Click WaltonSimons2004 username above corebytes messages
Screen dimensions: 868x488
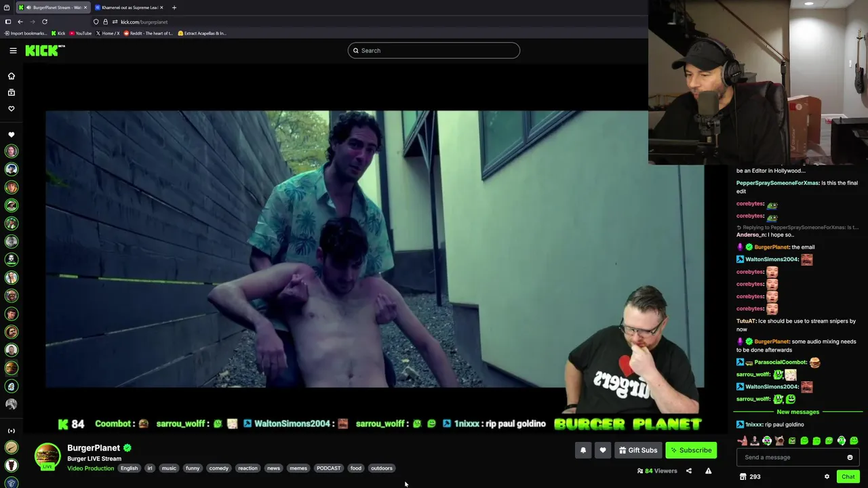pyautogui.click(x=772, y=260)
